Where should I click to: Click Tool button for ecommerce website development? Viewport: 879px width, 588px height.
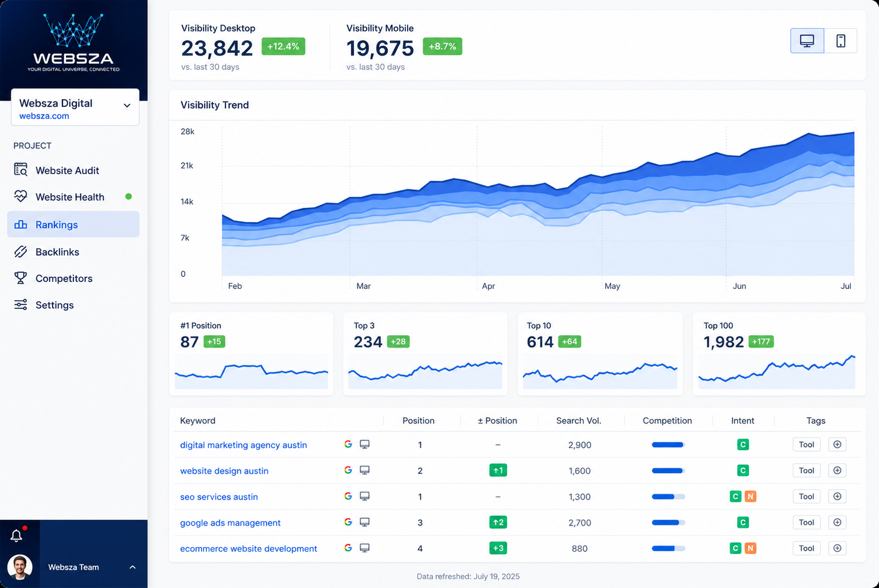click(806, 548)
